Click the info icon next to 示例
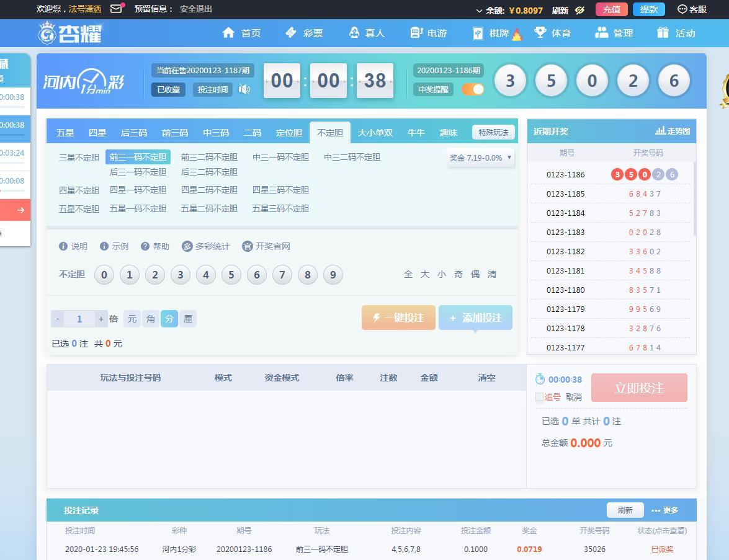This screenshot has width=729, height=560. coord(104,246)
